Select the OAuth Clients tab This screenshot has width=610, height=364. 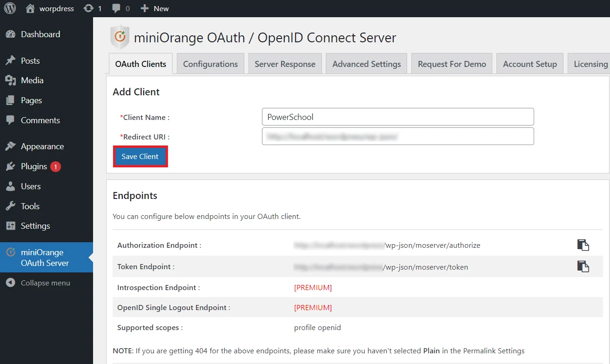click(x=141, y=64)
